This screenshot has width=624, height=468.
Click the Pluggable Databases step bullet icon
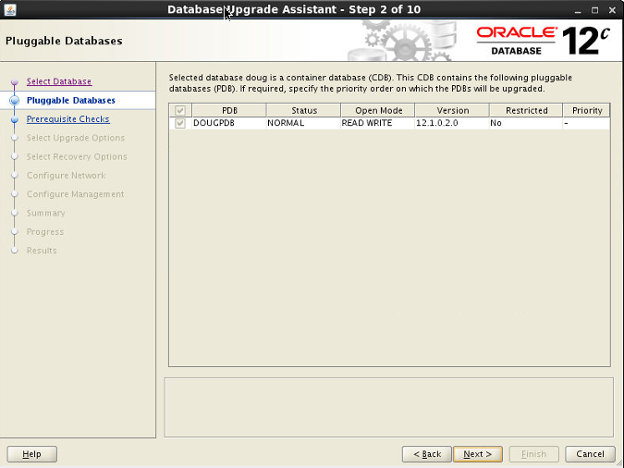tap(14, 101)
